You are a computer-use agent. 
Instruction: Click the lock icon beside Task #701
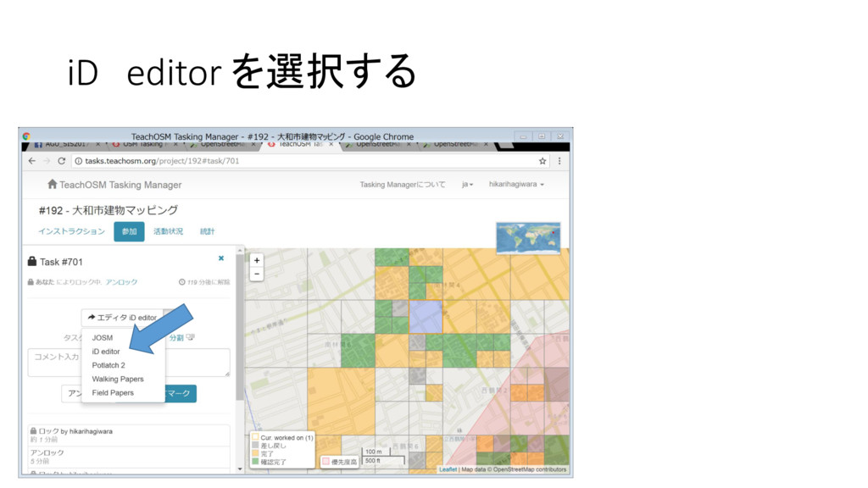click(32, 261)
